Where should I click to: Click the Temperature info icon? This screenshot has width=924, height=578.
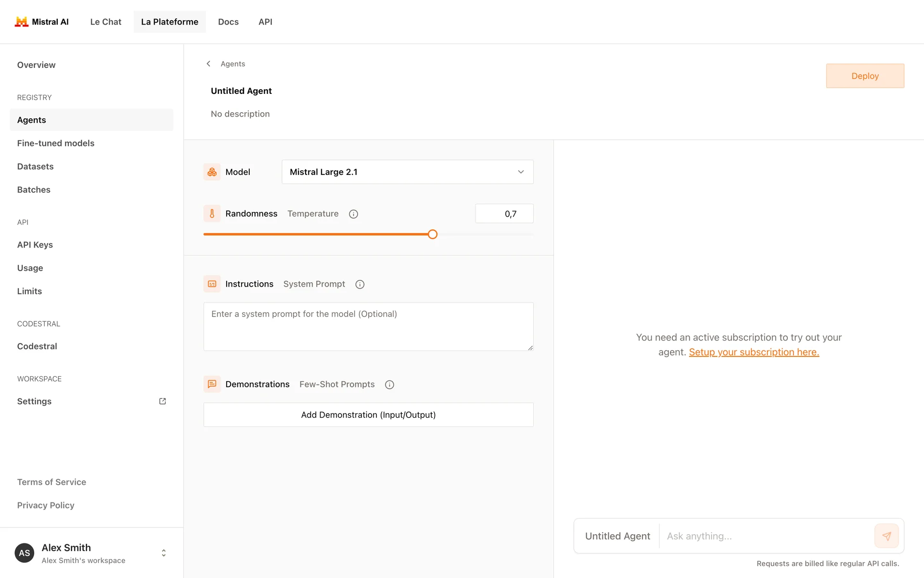tap(353, 214)
